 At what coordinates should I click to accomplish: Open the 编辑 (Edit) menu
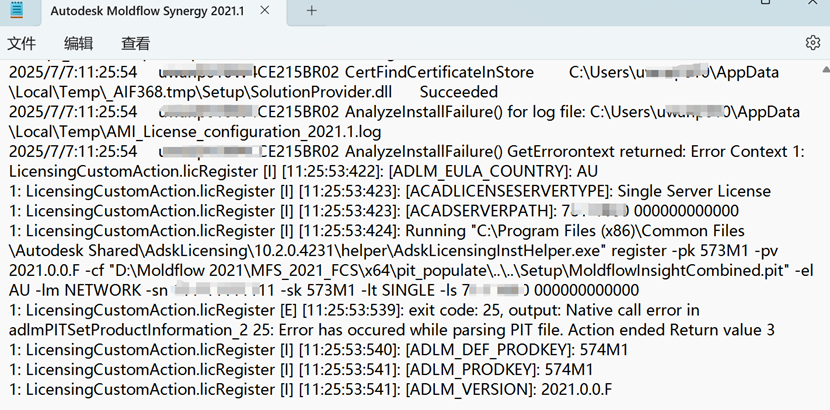point(78,43)
